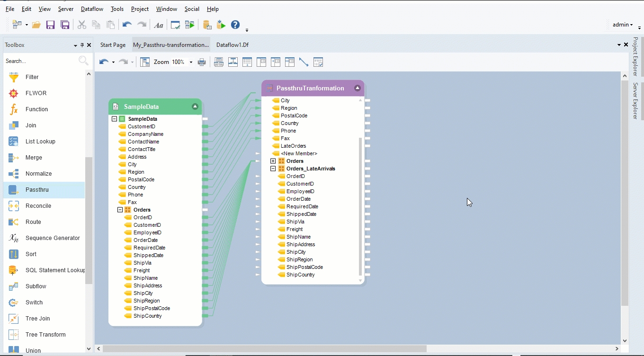Open the Zoom 100% dropdown
Viewport: 644px width, 356px height.
[191, 62]
